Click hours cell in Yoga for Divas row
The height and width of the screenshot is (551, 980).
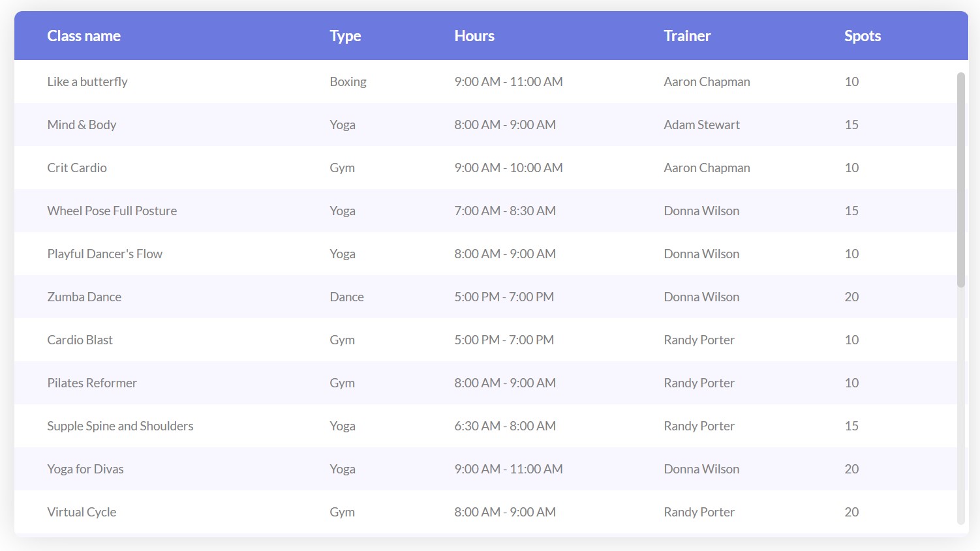click(508, 469)
